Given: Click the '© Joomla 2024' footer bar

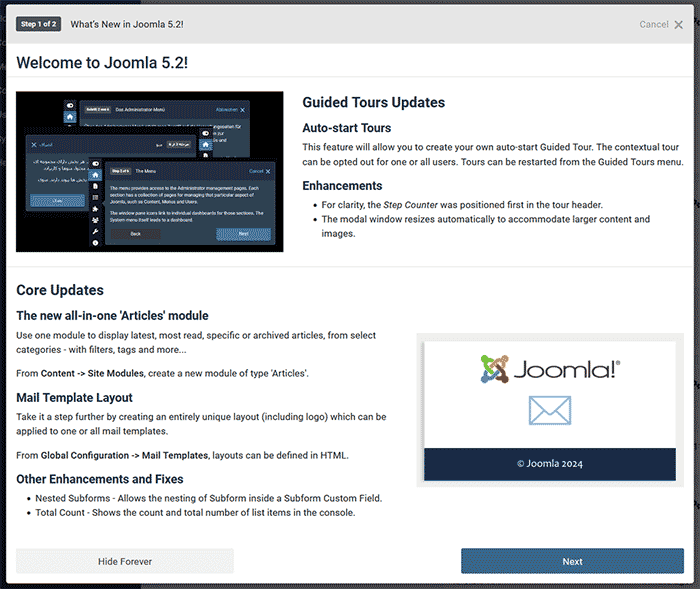Looking at the screenshot, I should (550, 464).
